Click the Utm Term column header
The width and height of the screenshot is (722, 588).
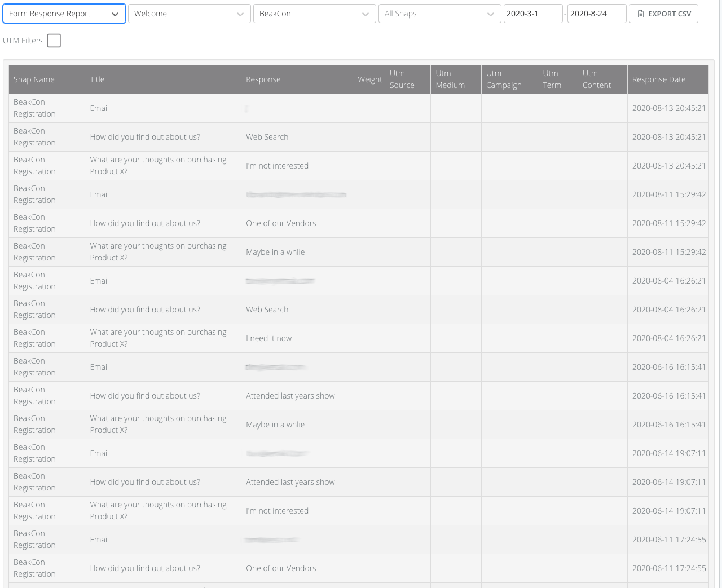point(552,79)
